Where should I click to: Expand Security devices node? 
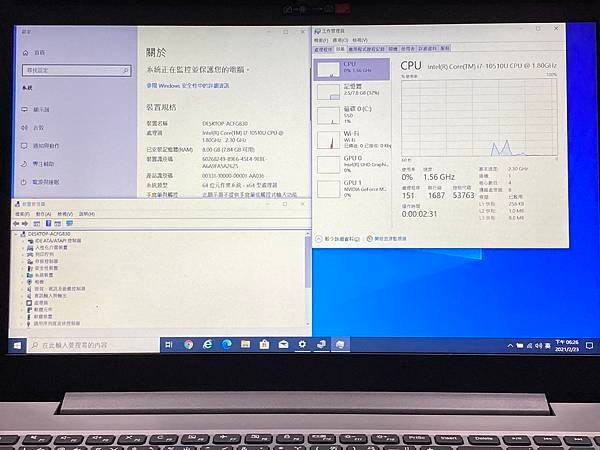[x=24, y=268]
